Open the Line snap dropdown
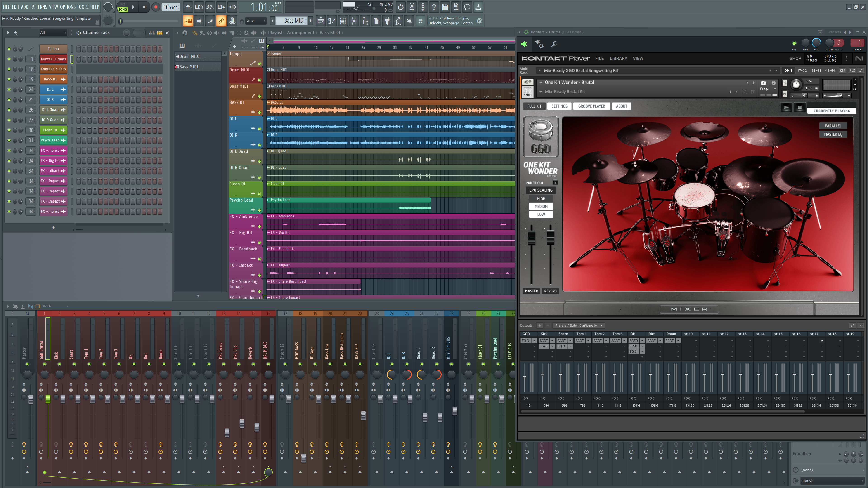Image resolution: width=868 pixels, height=488 pixels. 255,21
